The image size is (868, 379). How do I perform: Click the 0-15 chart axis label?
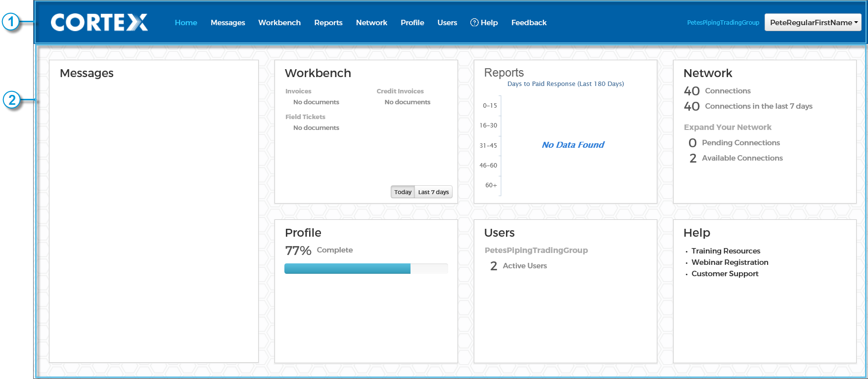coord(490,106)
